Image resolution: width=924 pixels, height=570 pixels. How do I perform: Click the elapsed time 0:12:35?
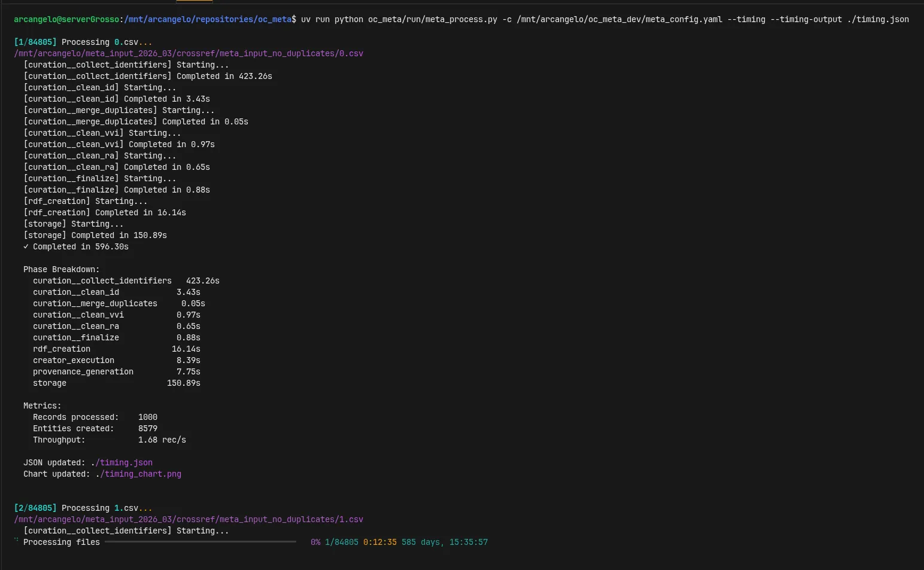coord(380,542)
